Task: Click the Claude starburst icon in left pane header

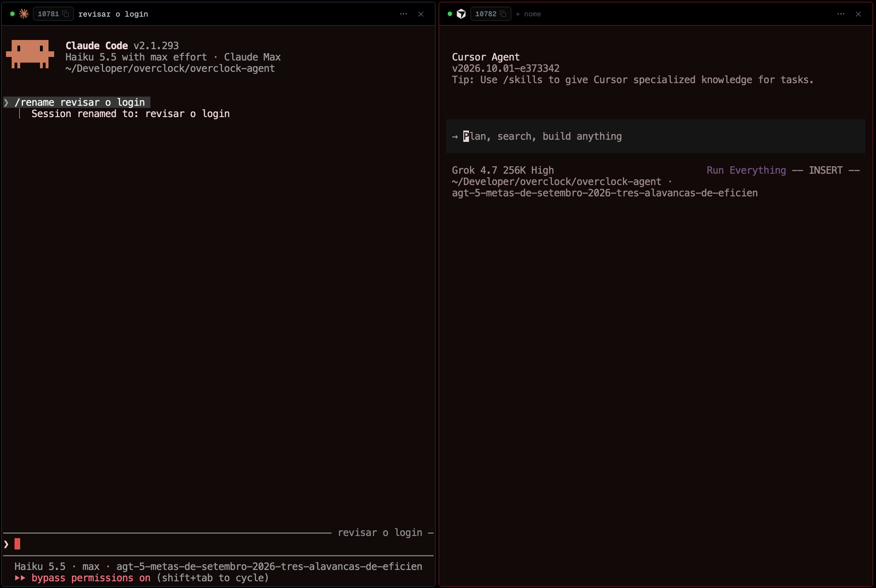Action: pos(24,14)
